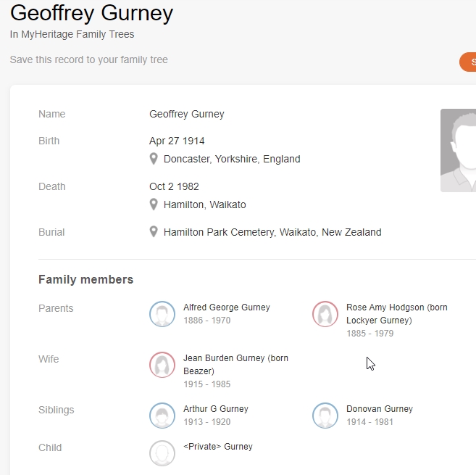
Task: Click Rose Amy Hodgson's avatar icon
Action: pyautogui.click(x=325, y=314)
